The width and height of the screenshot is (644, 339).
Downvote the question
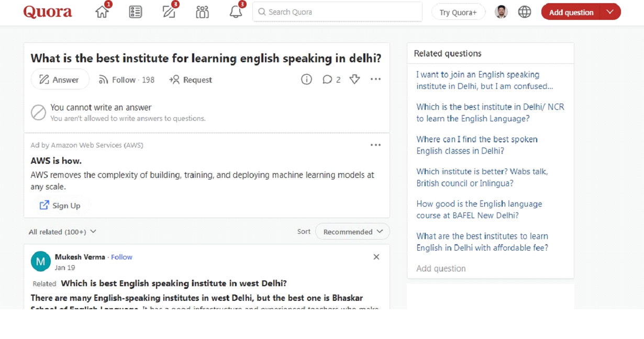tap(354, 80)
